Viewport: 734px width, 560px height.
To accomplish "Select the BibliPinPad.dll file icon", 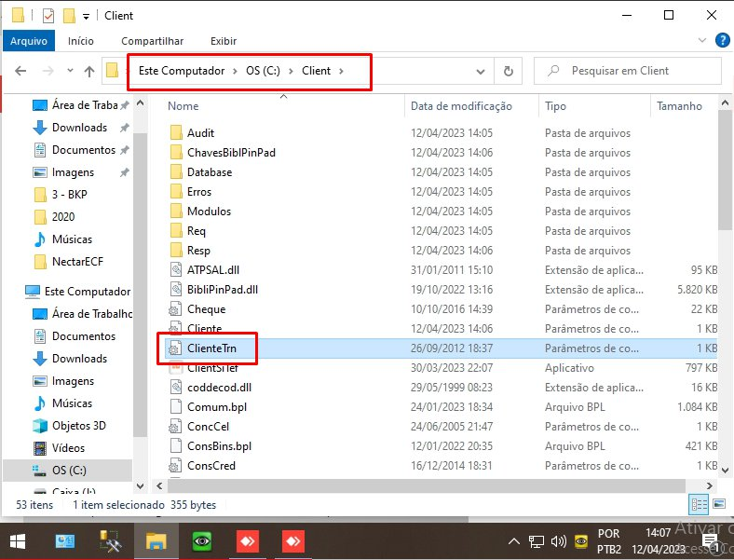I will coord(175,289).
